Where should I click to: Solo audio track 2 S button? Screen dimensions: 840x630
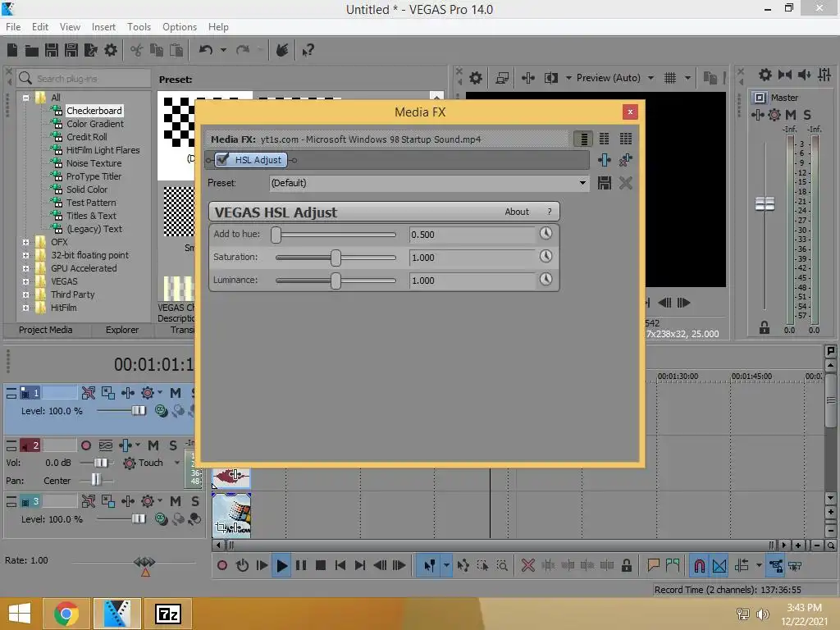[x=173, y=445]
